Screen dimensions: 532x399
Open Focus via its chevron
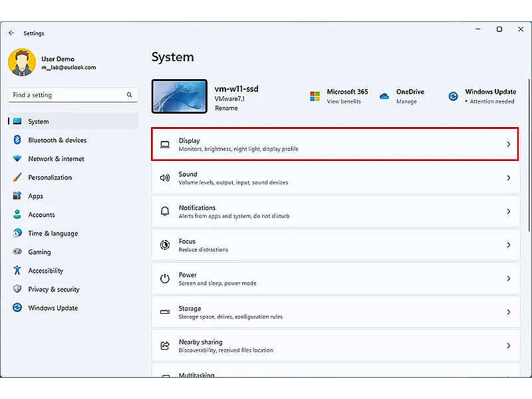coord(508,245)
